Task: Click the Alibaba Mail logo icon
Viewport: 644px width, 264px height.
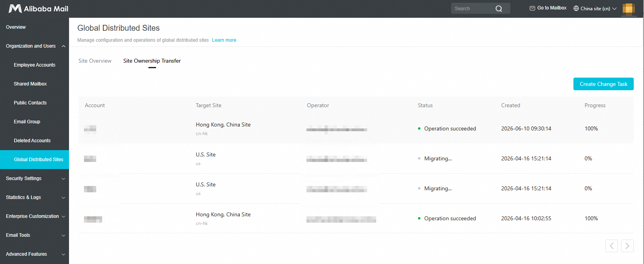Action: 15,8
